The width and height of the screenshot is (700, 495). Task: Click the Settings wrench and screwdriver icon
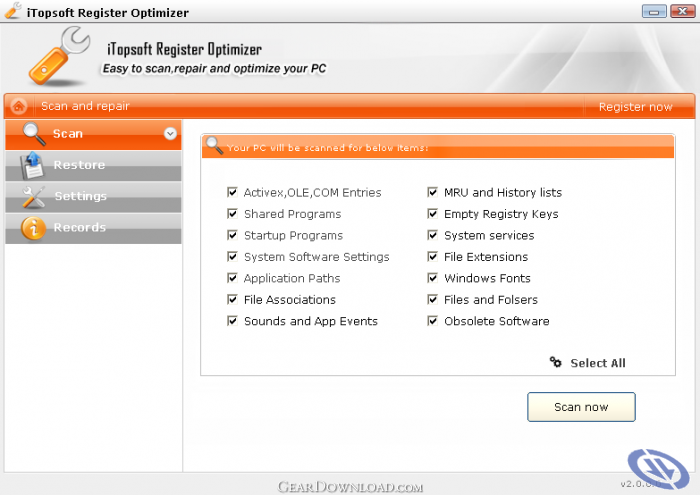(33, 197)
